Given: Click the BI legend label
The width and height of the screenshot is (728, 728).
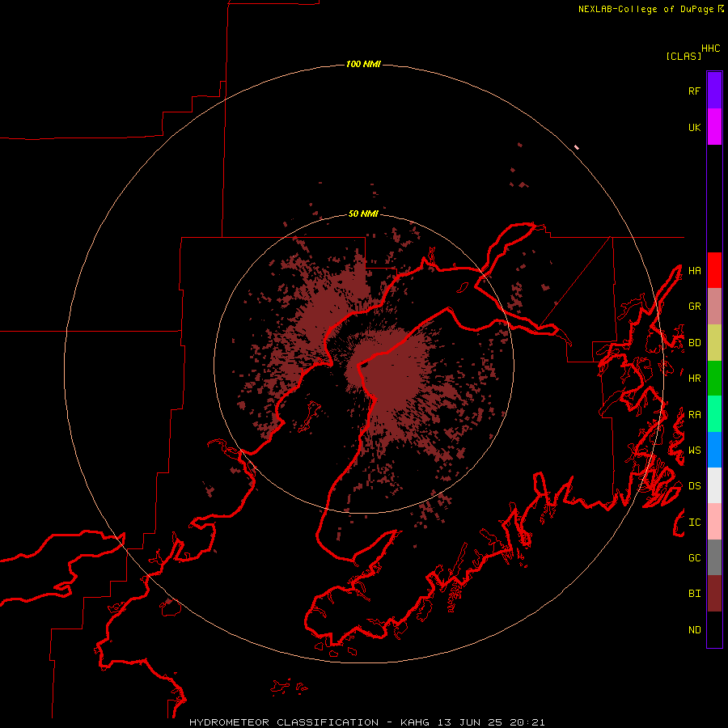Looking at the screenshot, I should click(694, 594).
